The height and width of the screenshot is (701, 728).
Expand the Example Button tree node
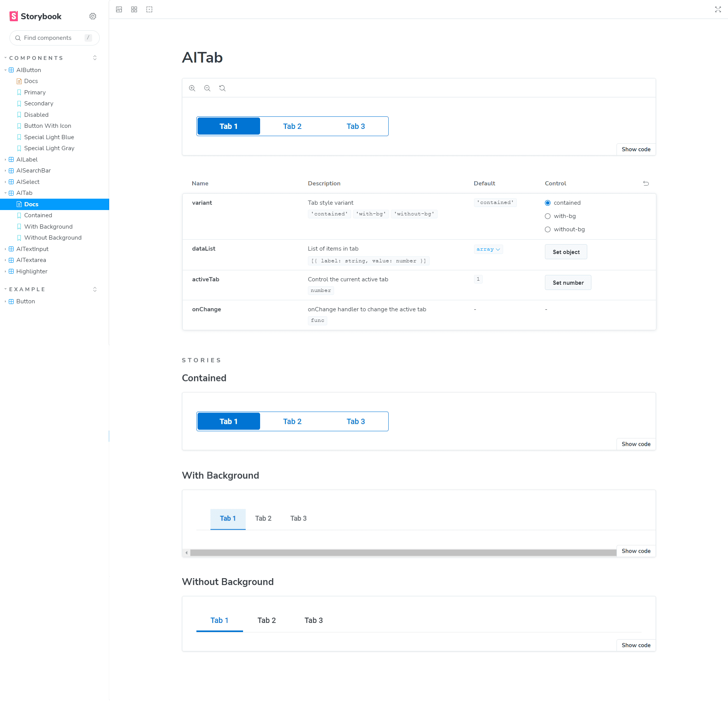(5, 301)
